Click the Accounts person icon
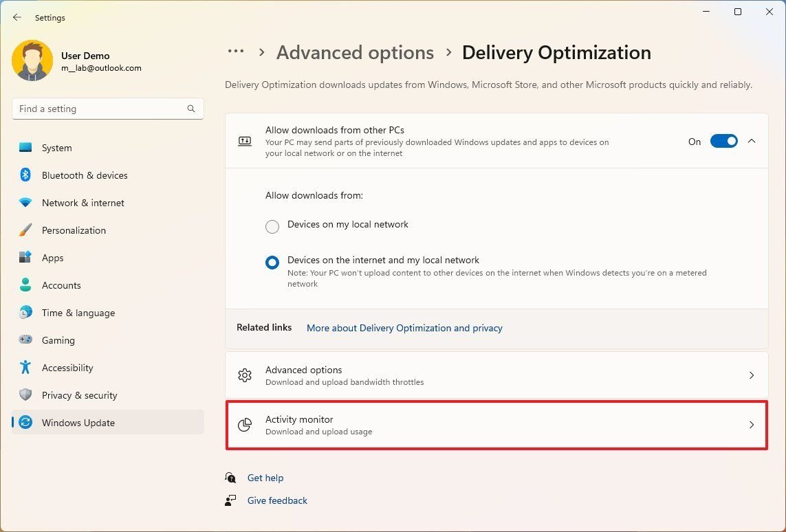 tap(25, 285)
